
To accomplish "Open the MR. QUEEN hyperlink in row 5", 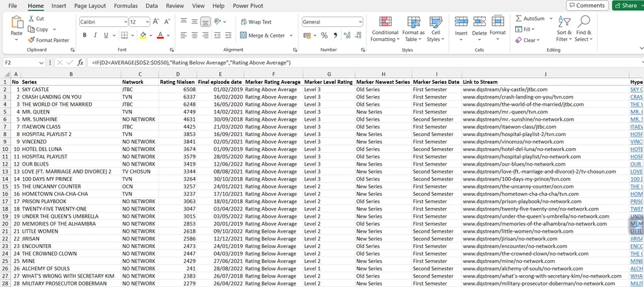I will (637, 112).
